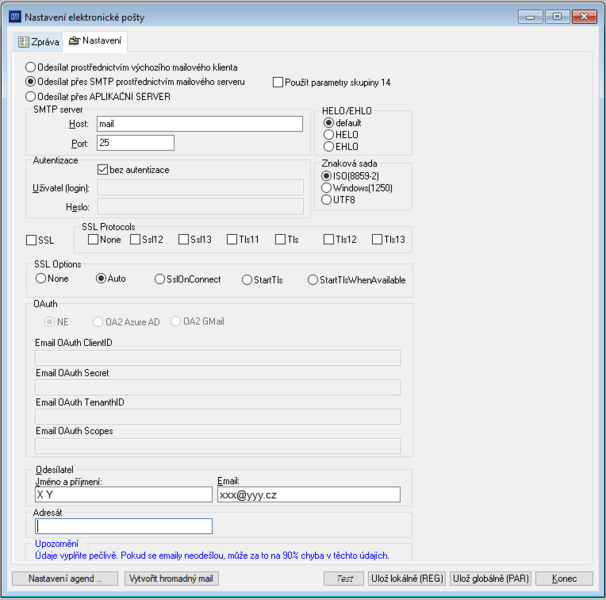Click the SMTP Host input field
This screenshot has width=606, height=600.
pos(199,124)
